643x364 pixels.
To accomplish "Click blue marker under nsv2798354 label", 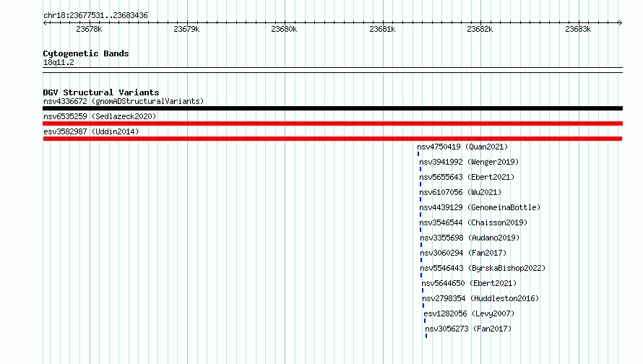I will 423,305.
